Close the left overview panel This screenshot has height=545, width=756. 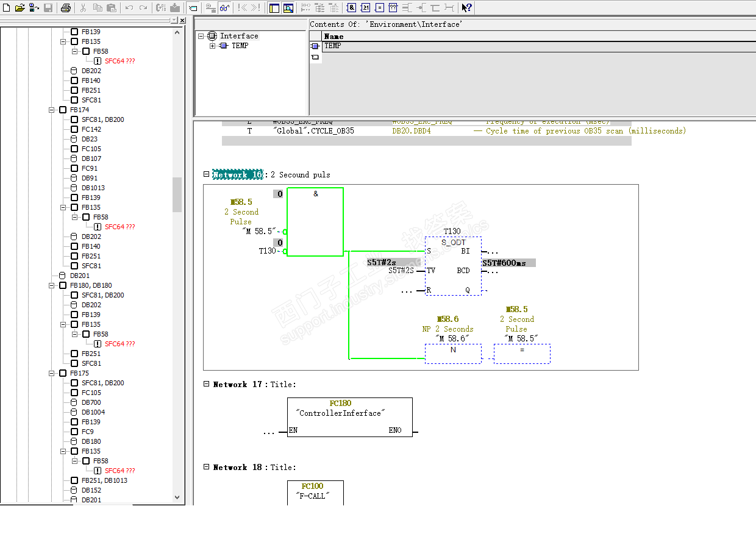(182, 20)
